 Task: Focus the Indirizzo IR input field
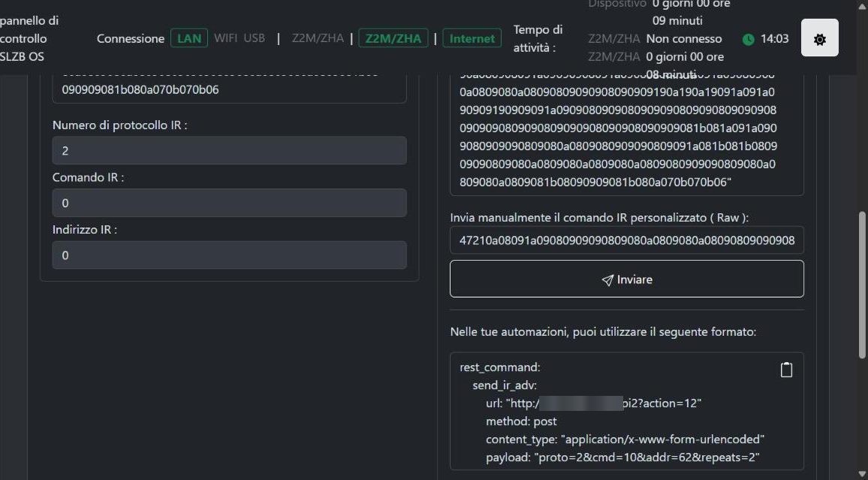[229, 255]
